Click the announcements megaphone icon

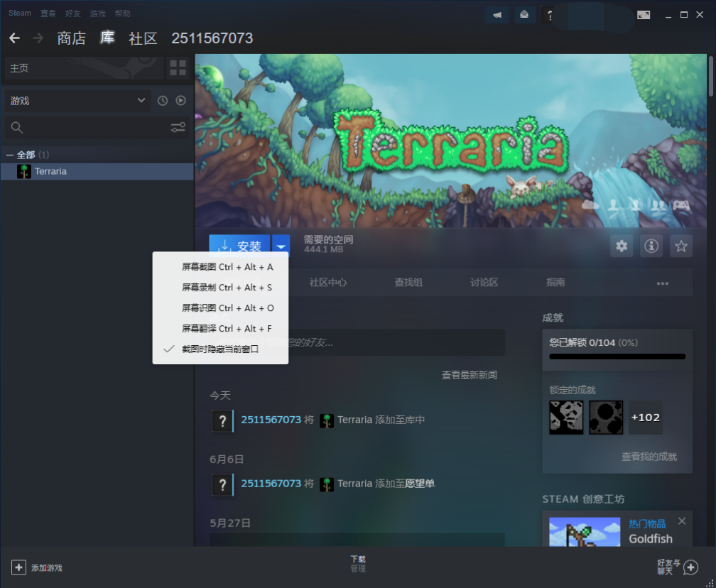[x=497, y=15]
